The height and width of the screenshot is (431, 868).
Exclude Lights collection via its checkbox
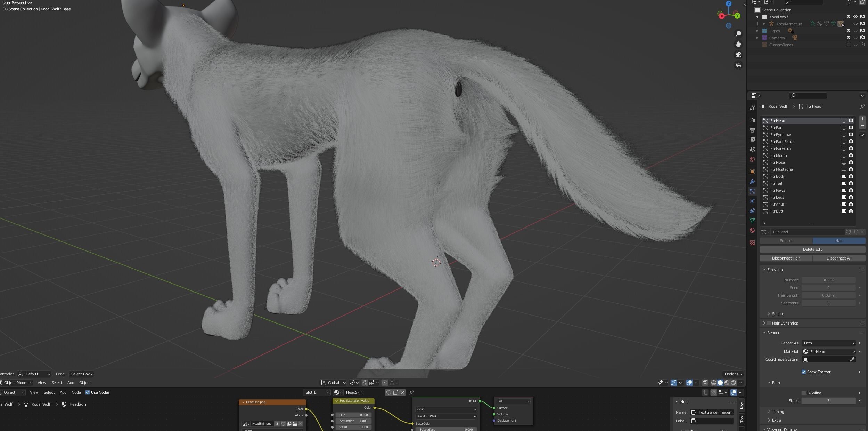849,31
